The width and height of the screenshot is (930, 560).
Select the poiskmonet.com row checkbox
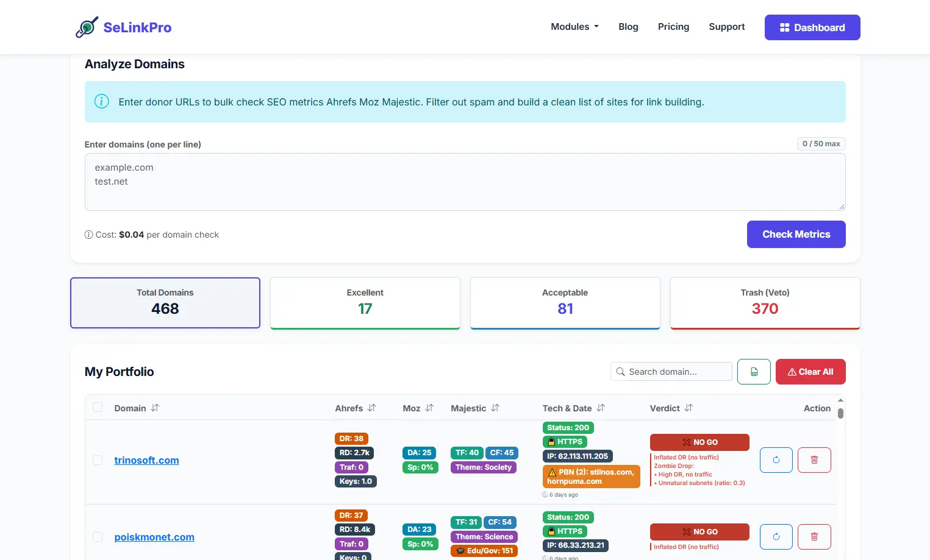tap(98, 537)
